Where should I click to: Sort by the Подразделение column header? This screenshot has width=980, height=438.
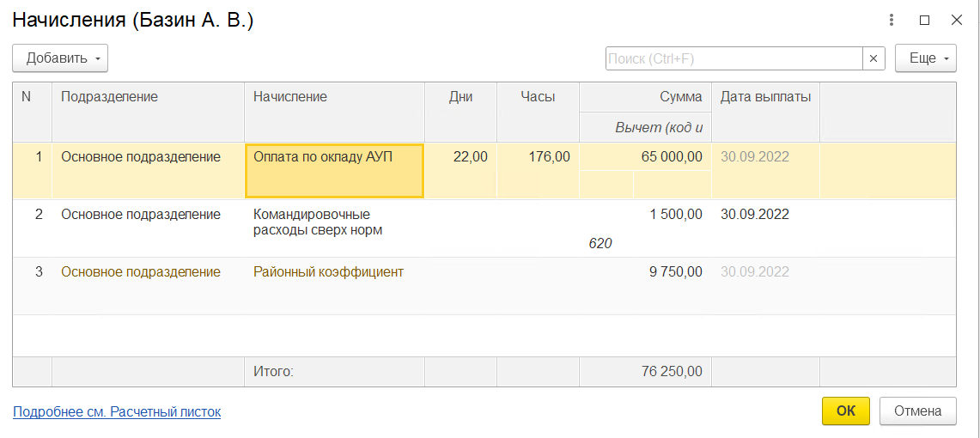tap(109, 97)
